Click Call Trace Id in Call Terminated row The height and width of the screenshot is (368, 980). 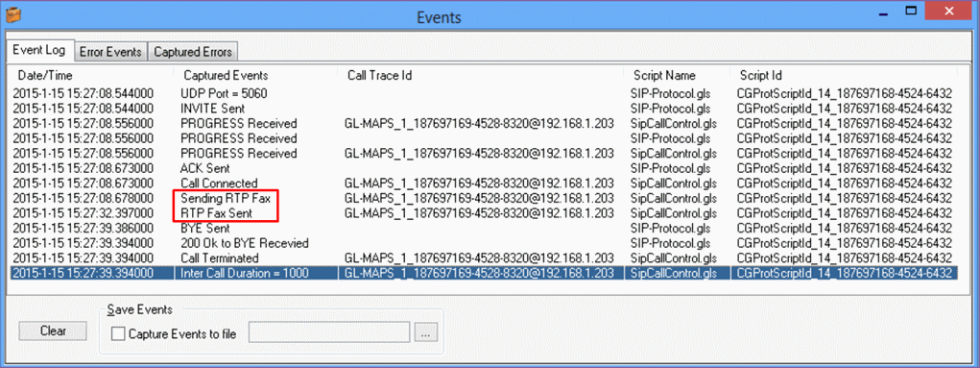click(479, 258)
